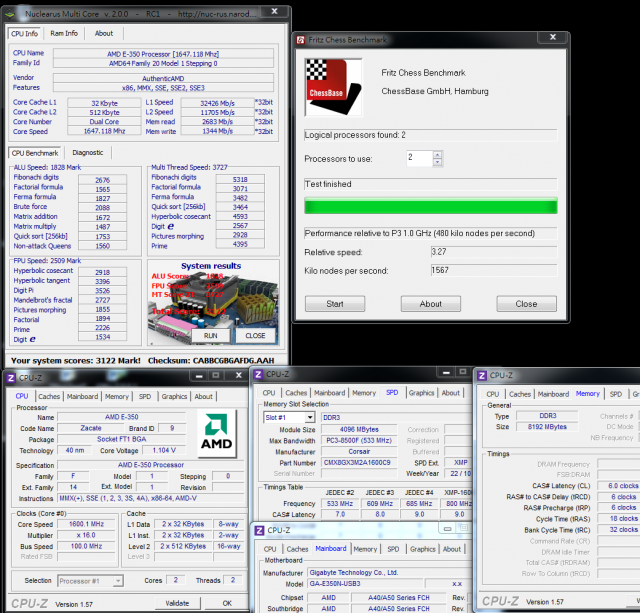Start the Fritz Chess Benchmark
Screen dimensions: 640x613
(335, 304)
